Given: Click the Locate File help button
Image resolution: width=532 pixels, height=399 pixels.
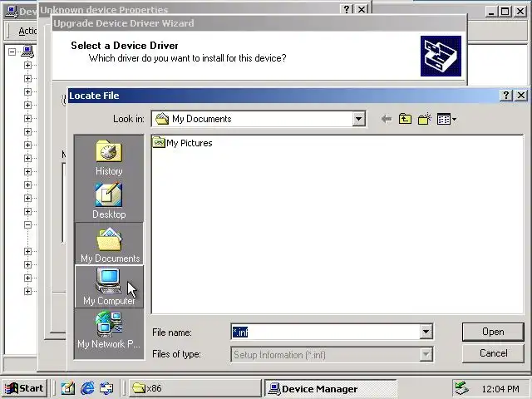Looking at the screenshot, I should coord(506,96).
